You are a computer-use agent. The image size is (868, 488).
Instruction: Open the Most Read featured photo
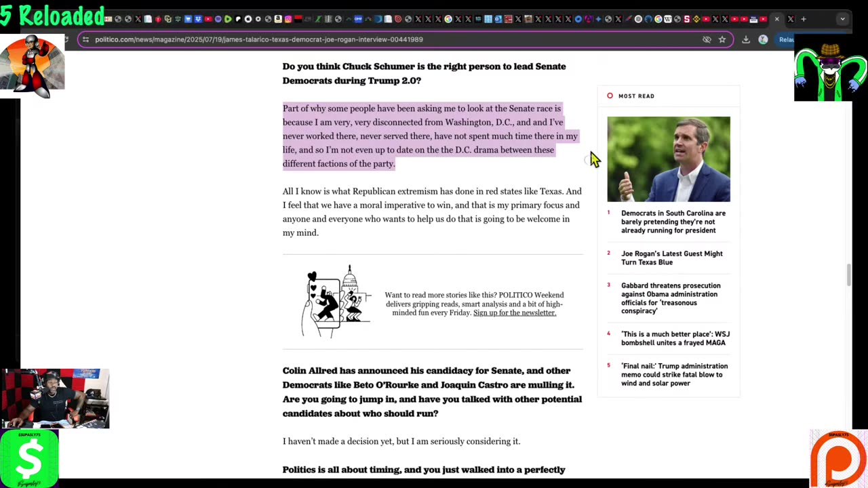pyautogui.click(x=669, y=159)
